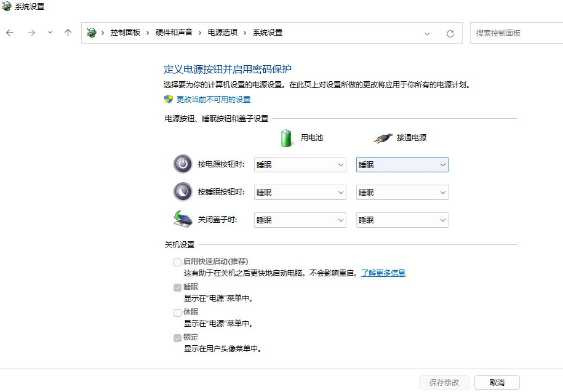Viewport: 563px width, 392px height.
Task: Open the 了解更多信息 link
Action: coord(383,273)
